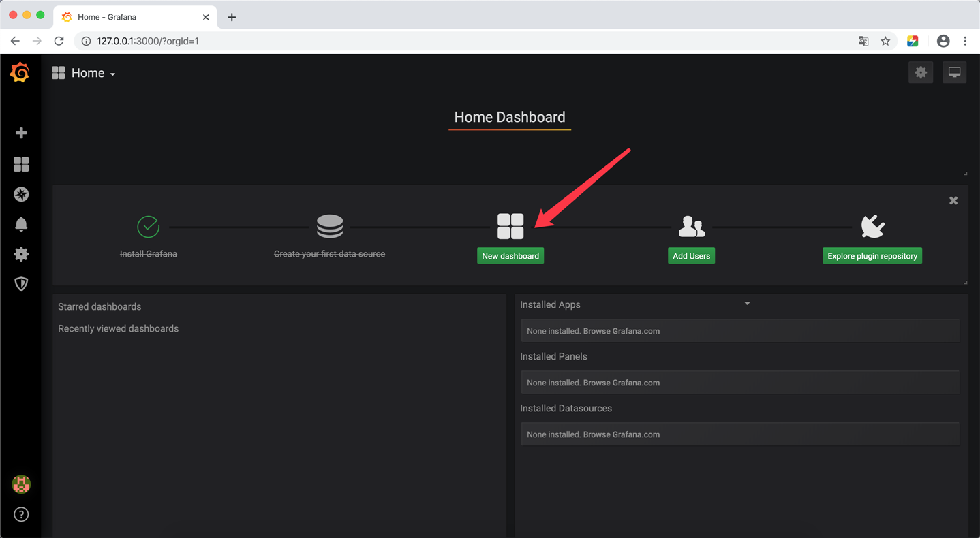Open the user avatar profile menu
Image resolution: width=980 pixels, height=538 pixels.
pyautogui.click(x=21, y=484)
